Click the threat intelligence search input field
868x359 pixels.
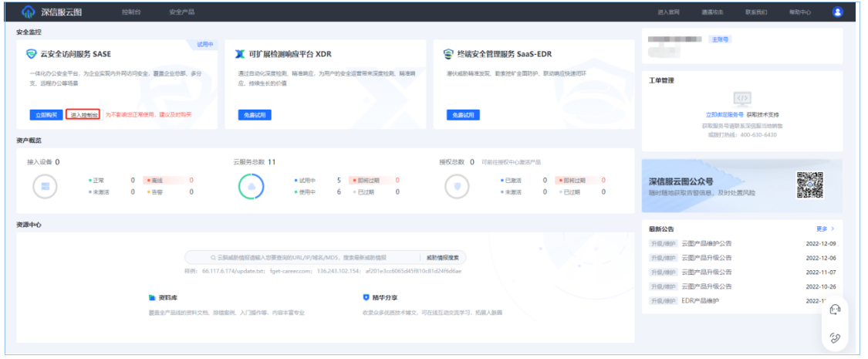(x=301, y=257)
